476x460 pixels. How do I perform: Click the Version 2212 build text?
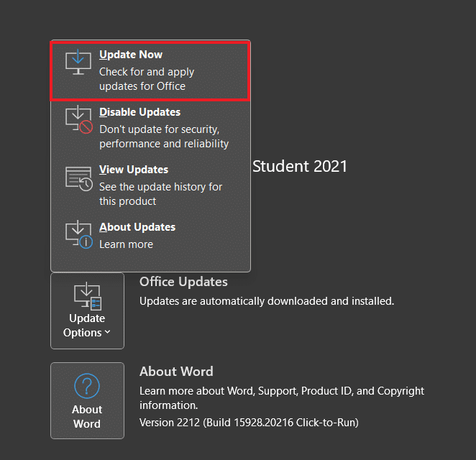click(x=249, y=422)
